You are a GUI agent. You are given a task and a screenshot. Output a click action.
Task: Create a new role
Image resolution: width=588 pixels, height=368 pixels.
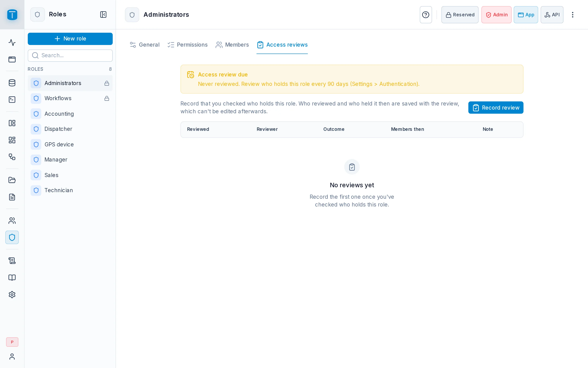coord(70,39)
